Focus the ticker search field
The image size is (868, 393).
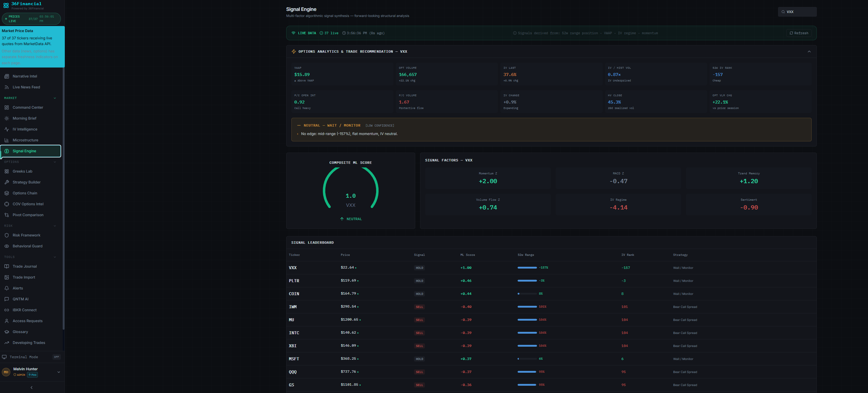797,12
